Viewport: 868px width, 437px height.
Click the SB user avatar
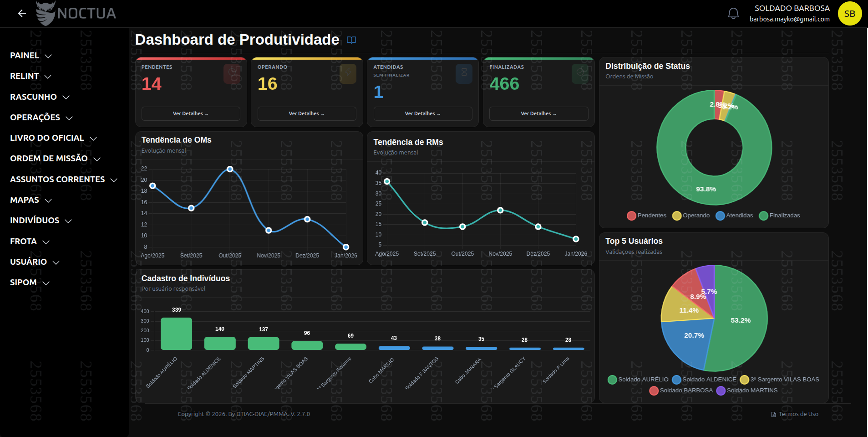pyautogui.click(x=849, y=14)
